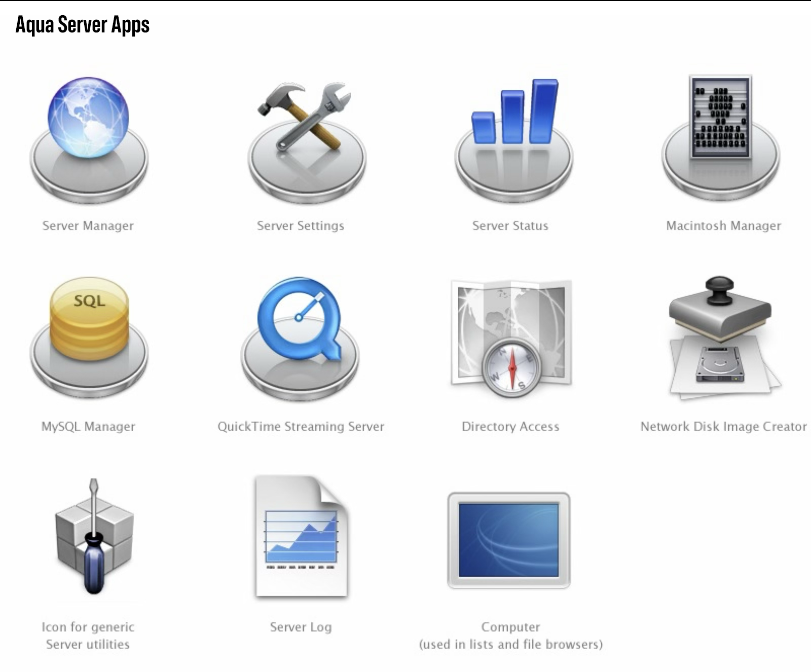Click the "Directory Access" label
The width and height of the screenshot is (811, 672).
pyautogui.click(x=510, y=427)
